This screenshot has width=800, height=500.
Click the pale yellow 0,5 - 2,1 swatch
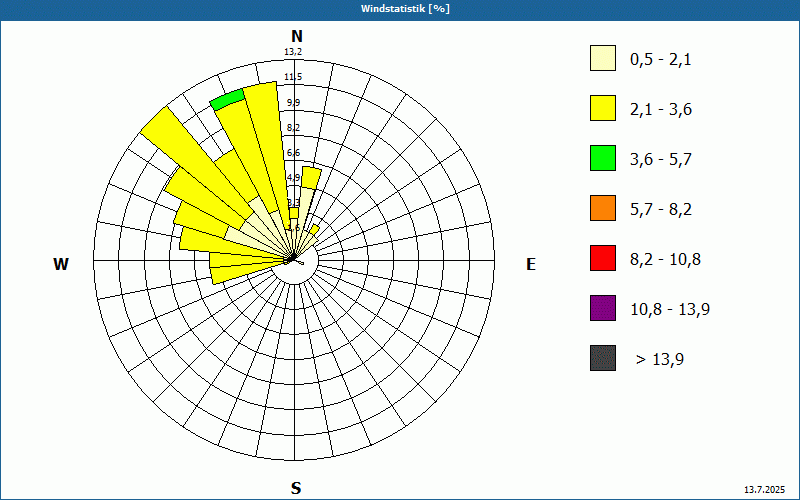(x=603, y=58)
